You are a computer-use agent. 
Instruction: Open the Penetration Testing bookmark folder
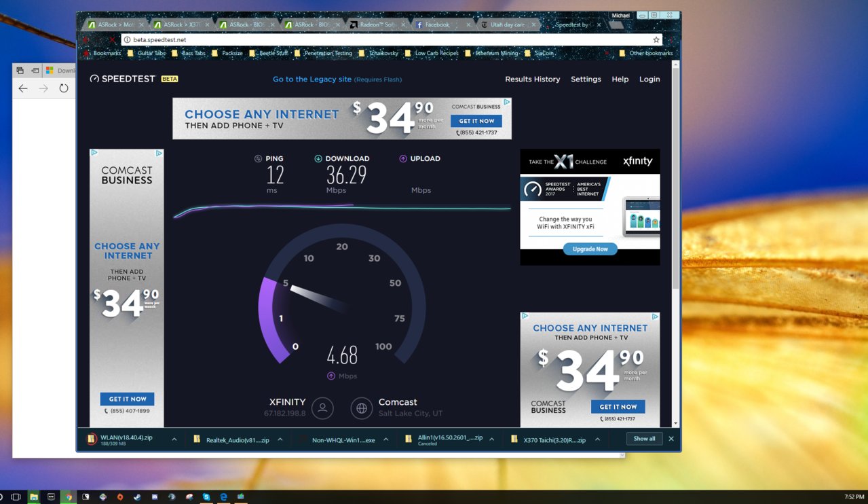322,53
